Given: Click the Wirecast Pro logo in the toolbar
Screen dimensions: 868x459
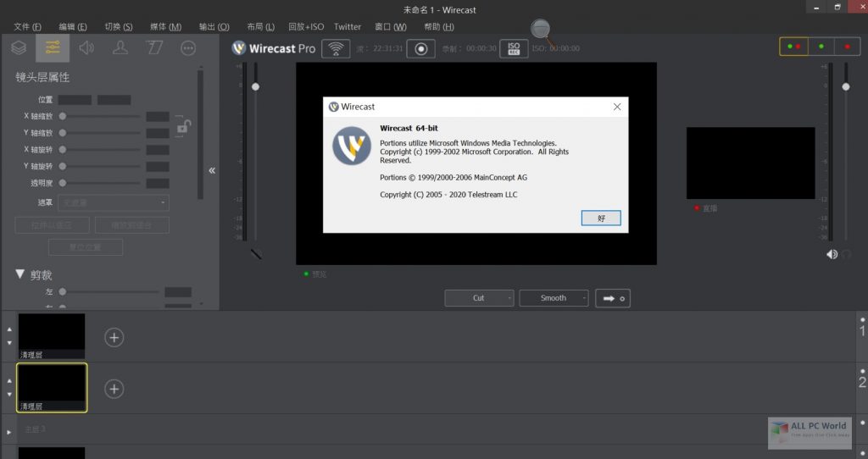Looking at the screenshot, I should point(274,48).
